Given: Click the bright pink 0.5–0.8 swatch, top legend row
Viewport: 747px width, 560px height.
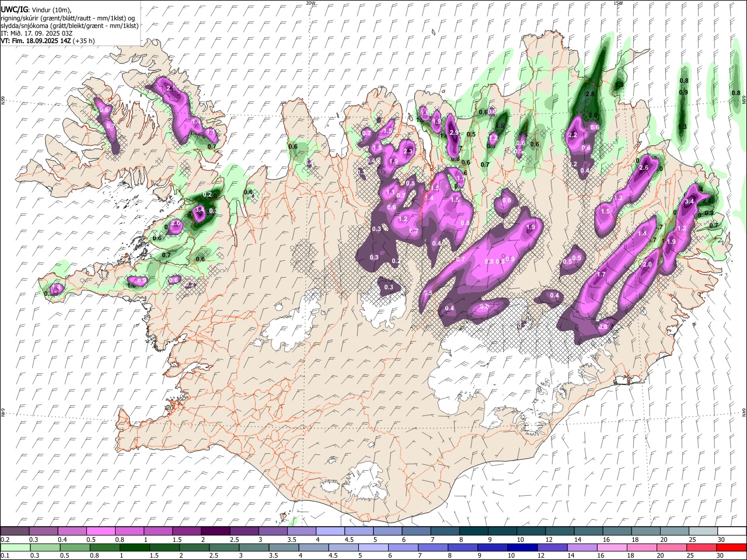Looking at the screenshot, I should [x=100, y=531].
